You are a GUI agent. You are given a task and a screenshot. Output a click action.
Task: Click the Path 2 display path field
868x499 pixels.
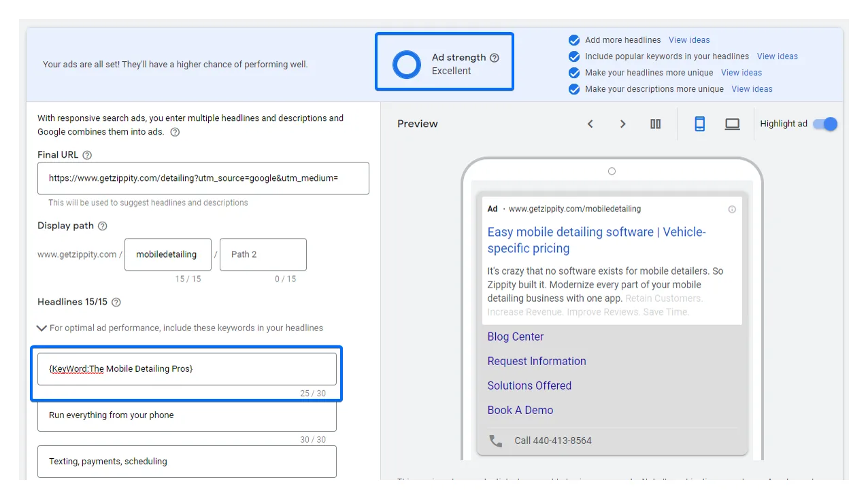coord(263,254)
